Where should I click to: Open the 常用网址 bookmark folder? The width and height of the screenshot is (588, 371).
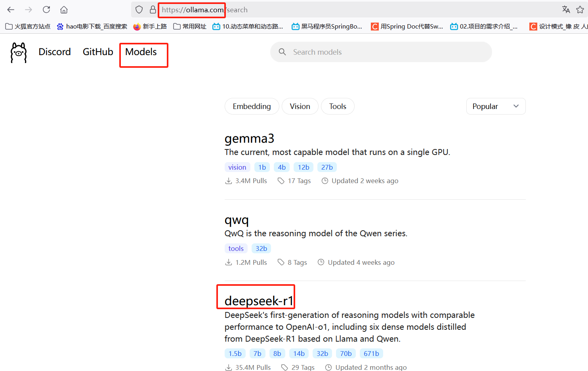pos(190,27)
